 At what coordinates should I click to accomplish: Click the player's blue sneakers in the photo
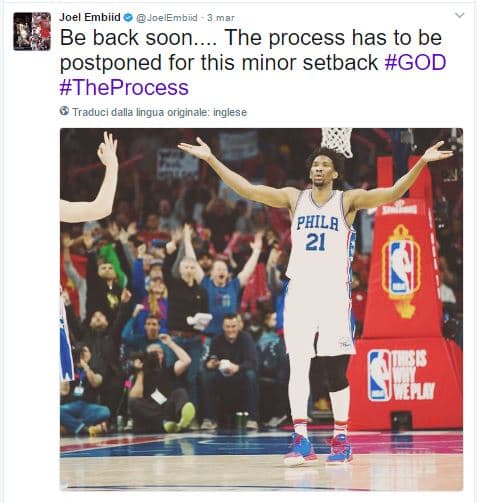[x=318, y=448]
